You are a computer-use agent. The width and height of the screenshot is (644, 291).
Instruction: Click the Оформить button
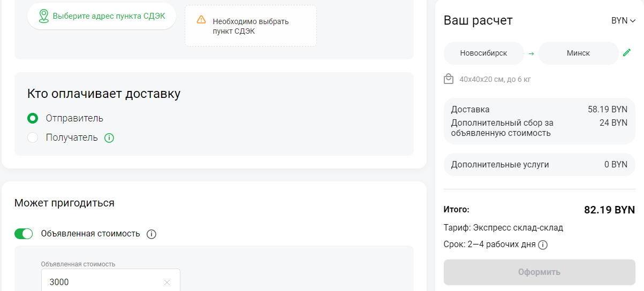(539, 272)
